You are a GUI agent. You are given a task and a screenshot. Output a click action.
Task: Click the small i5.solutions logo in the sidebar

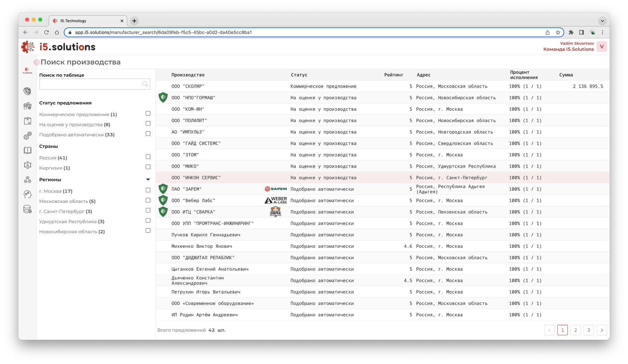pos(27,71)
